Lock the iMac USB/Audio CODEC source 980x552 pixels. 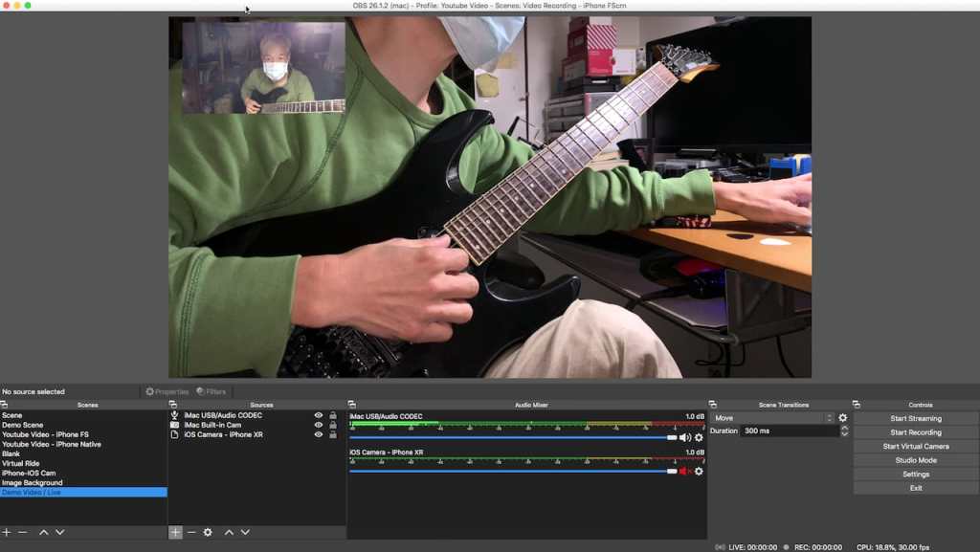[x=332, y=415]
